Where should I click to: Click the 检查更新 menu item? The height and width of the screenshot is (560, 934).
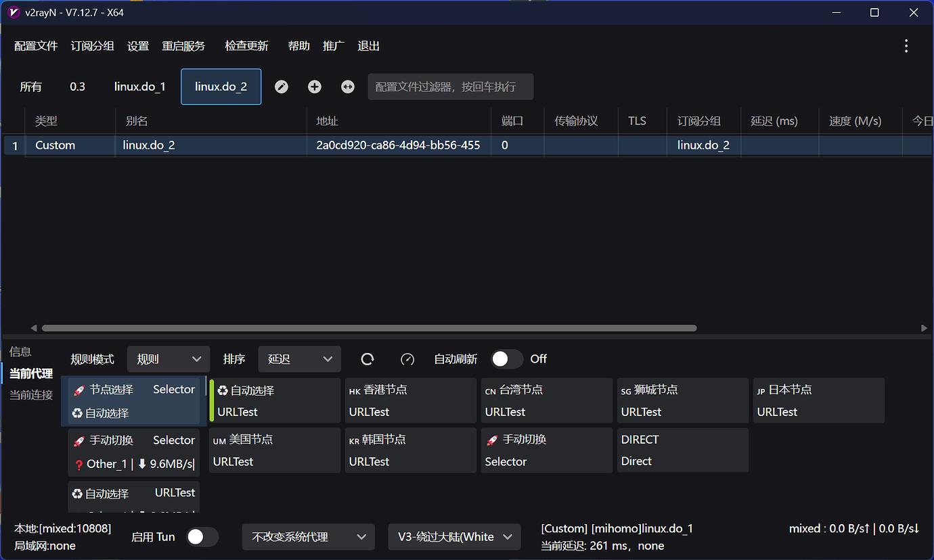(x=247, y=46)
